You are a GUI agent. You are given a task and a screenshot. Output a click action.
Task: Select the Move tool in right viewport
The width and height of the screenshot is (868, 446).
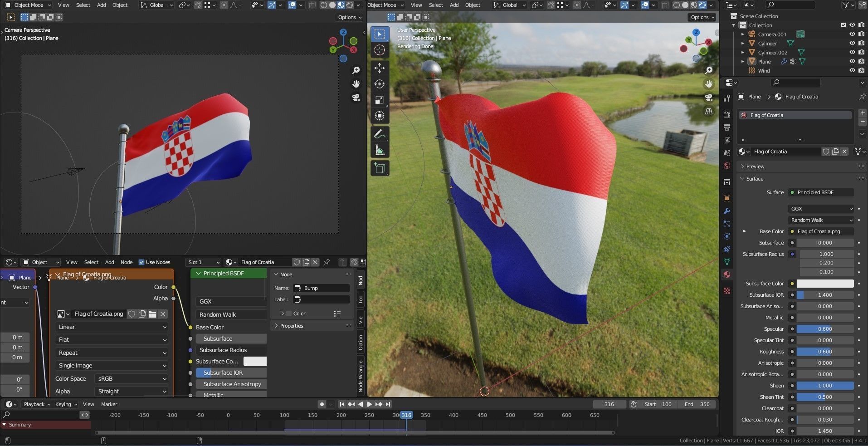pyautogui.click(x=380, y=68)
